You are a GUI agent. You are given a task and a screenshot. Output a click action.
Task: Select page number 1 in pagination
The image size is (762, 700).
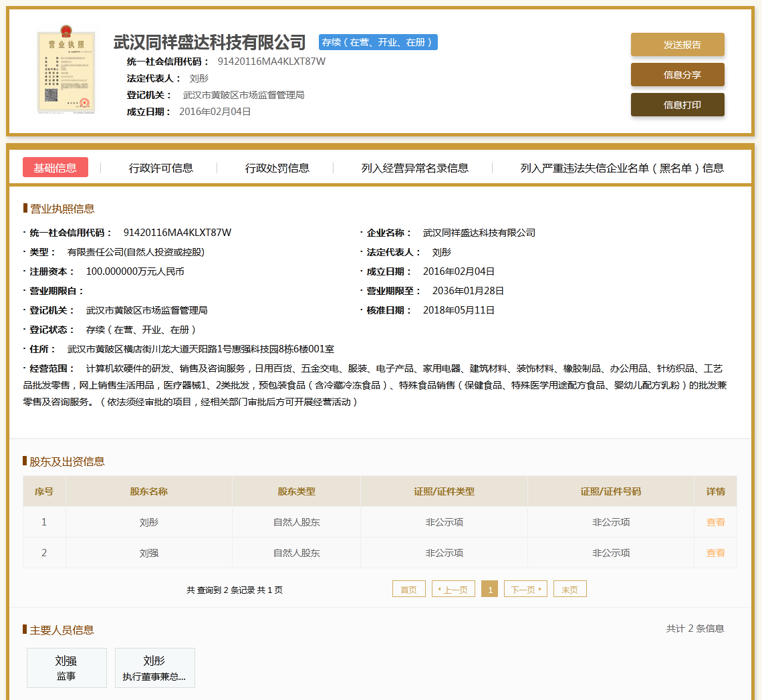tap(490, 588)
